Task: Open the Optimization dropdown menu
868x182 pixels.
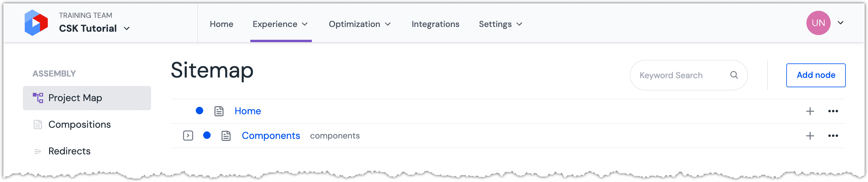Action: pyautogui.click(x=360, y=24)
